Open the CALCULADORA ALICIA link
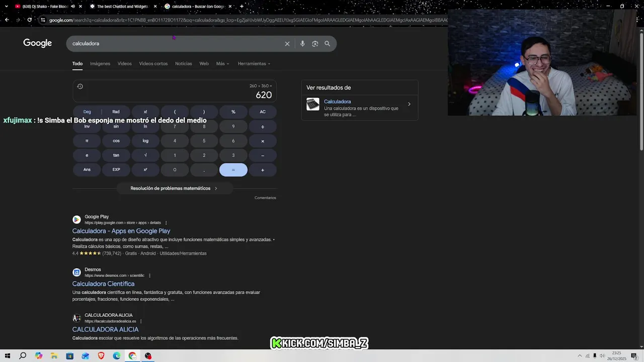The height and width of the screenshot is (362, 644). [105, 330]
